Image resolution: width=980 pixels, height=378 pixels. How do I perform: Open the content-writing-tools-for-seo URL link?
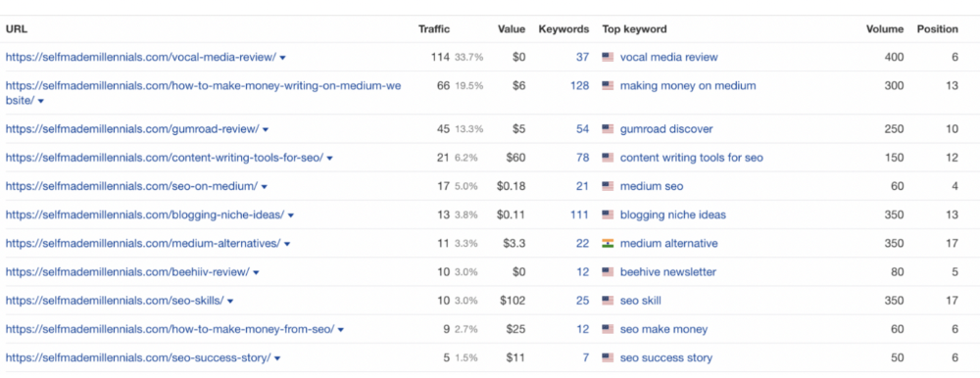pos(165,158)
